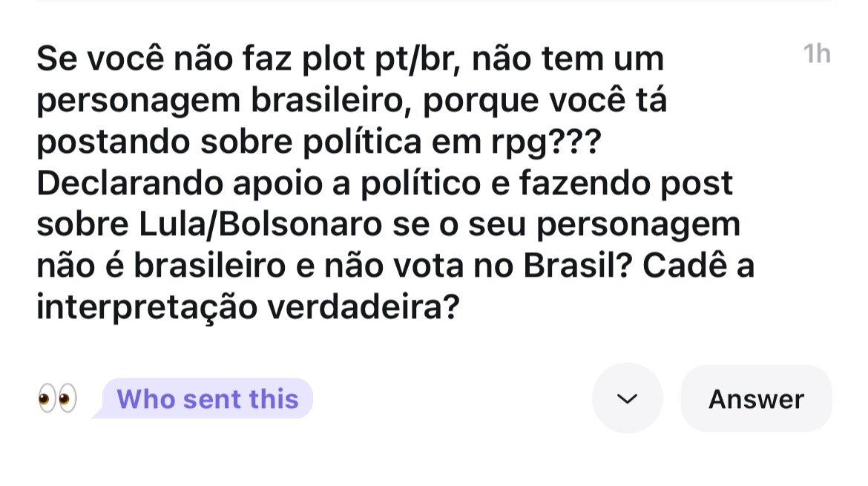Tap the "Who sent this" bubble
This screenshot has width=868, height=486.
pyautogui.click(x=207, y=398)
